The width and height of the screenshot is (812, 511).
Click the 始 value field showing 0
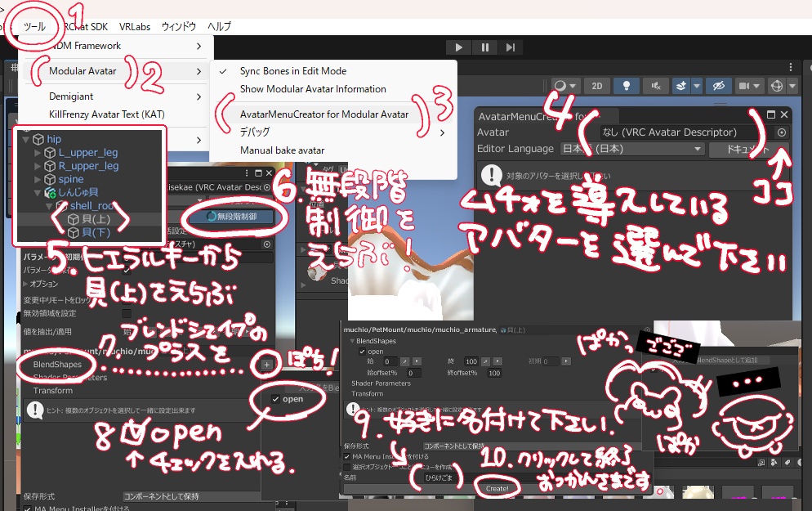(x=390, y=361)
